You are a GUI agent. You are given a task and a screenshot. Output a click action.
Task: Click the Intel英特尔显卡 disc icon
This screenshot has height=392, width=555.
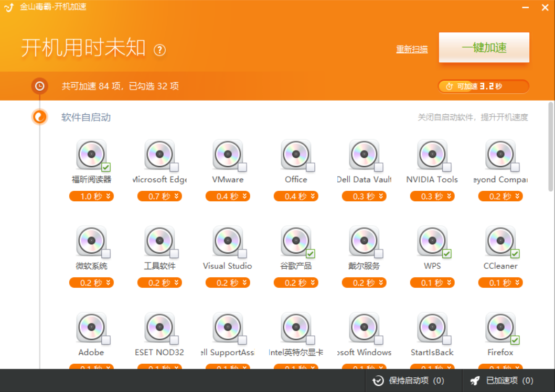[x=296, y=328]
